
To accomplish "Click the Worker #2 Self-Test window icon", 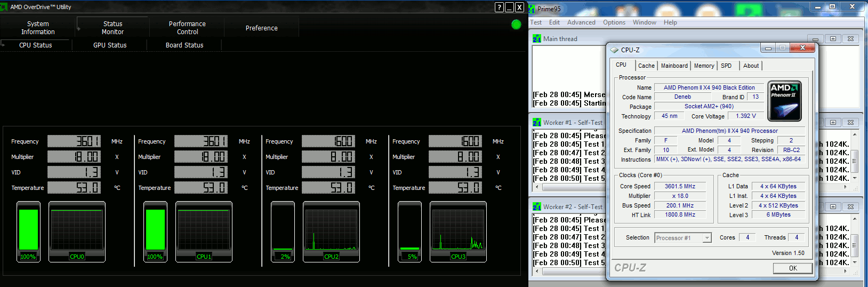I will click(537, 206).
